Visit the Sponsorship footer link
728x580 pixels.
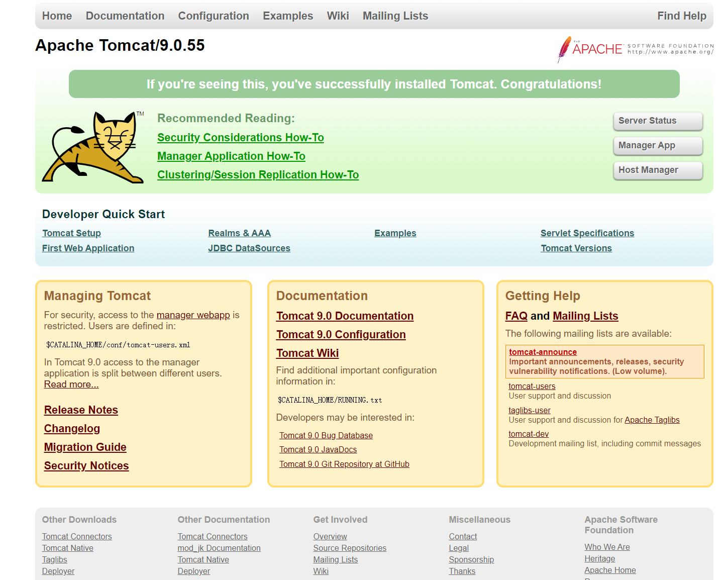point(471,560)
